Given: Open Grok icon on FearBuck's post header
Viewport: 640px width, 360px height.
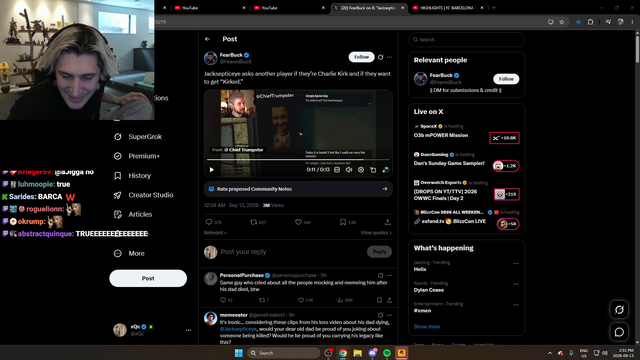Looking at the screenshot, I should tap(380, 57).
